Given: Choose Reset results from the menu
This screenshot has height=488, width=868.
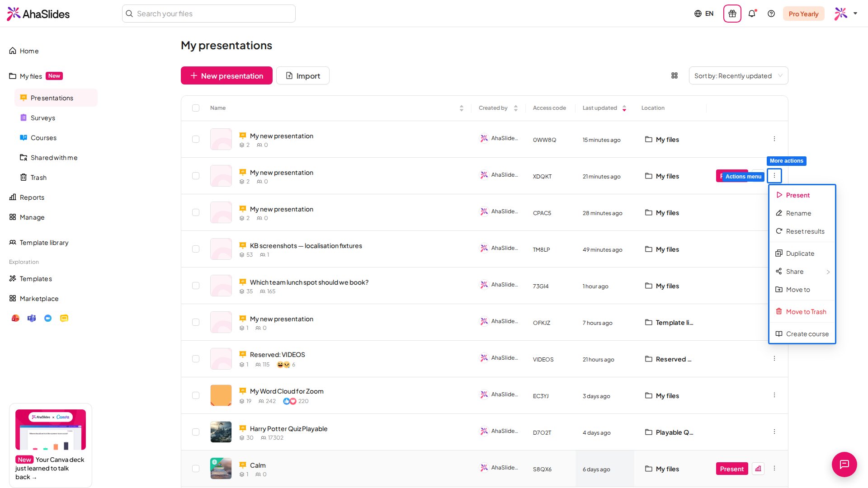Looking at the screenshot, I should tap(802, 231).
